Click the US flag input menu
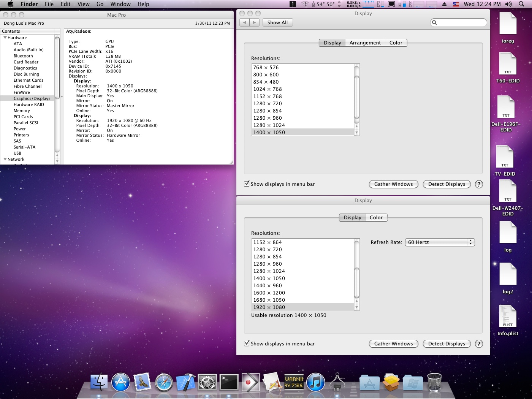The image size is (532, 399). pyautogui.click(x=456, y=4)
